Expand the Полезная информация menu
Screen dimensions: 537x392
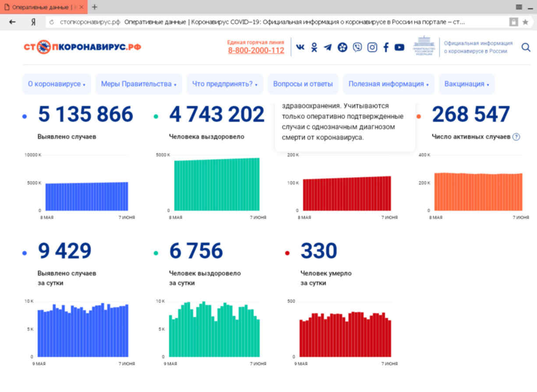(x=389, y=84)
